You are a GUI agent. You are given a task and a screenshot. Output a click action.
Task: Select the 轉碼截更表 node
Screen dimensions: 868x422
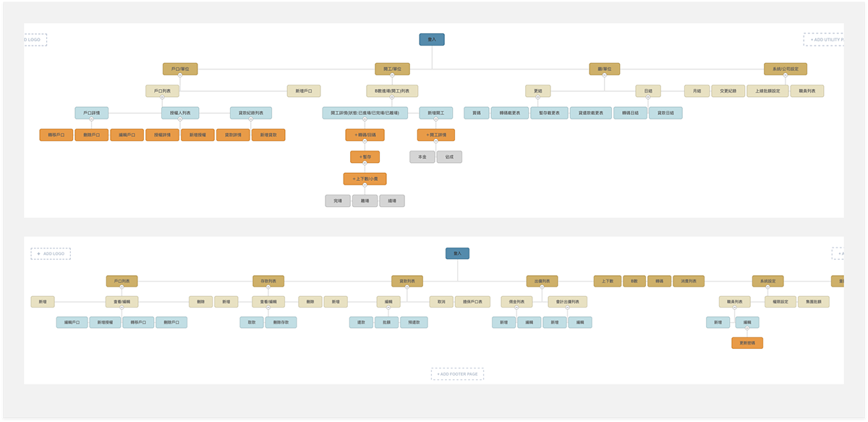(x=510, y=113)
